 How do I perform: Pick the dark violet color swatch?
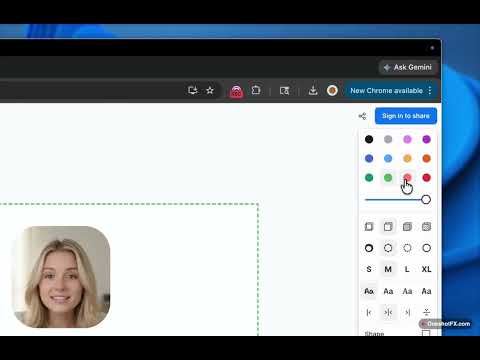(x=426, y=139)
